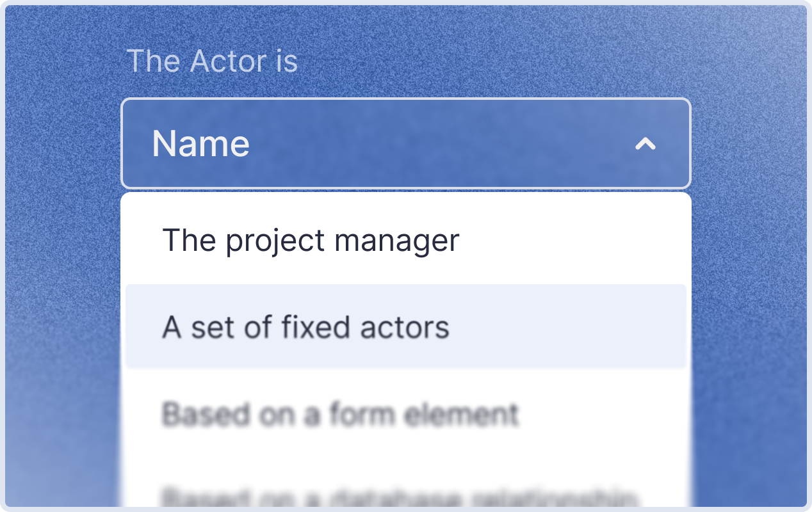Focus the Actor selection field
Image resolution: width=812 pixels, height=512 pixels.
point(406,143)
